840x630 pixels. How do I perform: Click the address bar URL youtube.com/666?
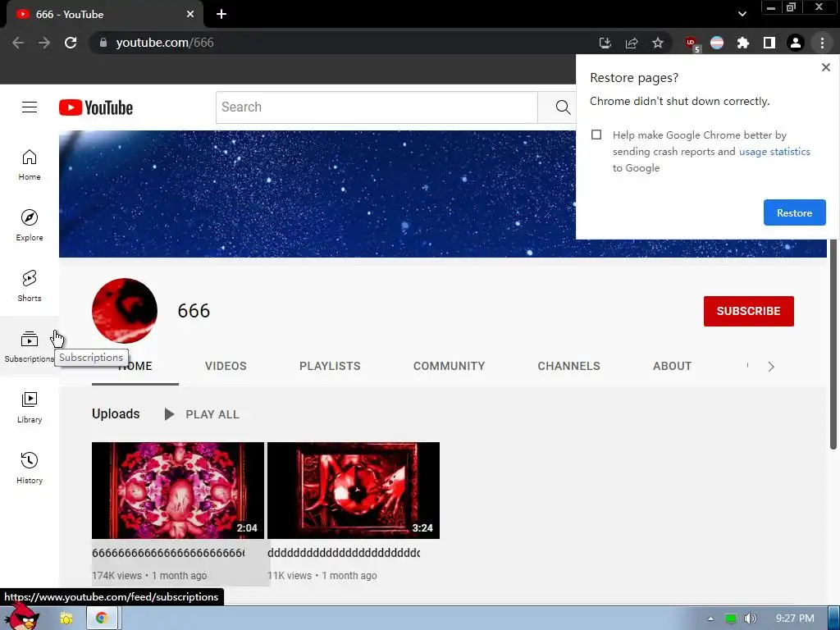(165, 43)
